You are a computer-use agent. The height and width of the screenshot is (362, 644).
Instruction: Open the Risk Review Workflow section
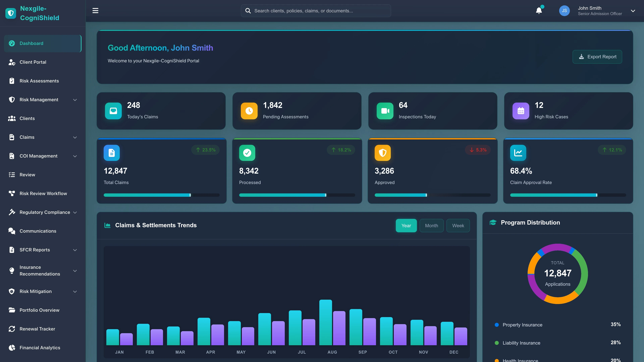coord(43,193)
